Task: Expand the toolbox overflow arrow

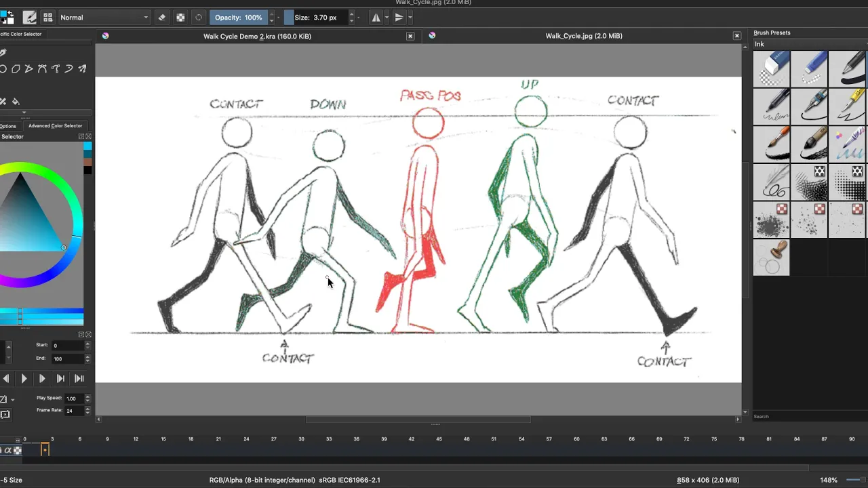Action: (24, 112)
